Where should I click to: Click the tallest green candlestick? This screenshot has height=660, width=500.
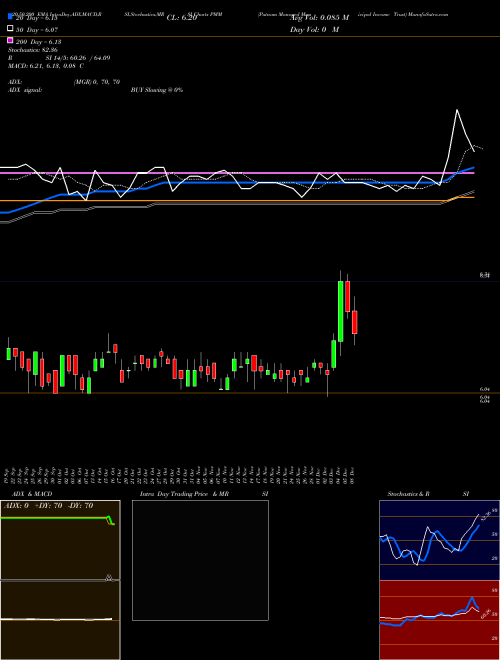340,311
